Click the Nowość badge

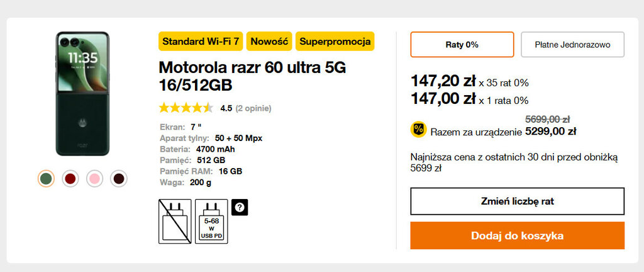point(269,42)
